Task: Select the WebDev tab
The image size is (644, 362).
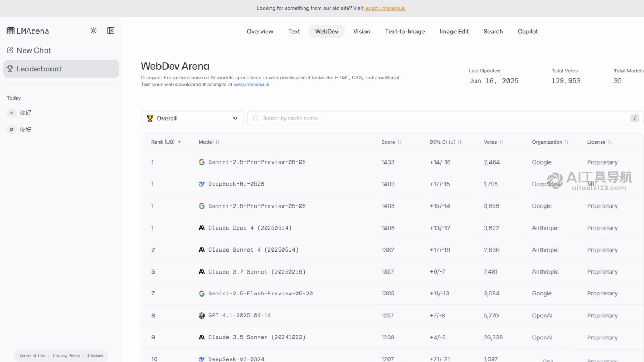Action: 326,31
